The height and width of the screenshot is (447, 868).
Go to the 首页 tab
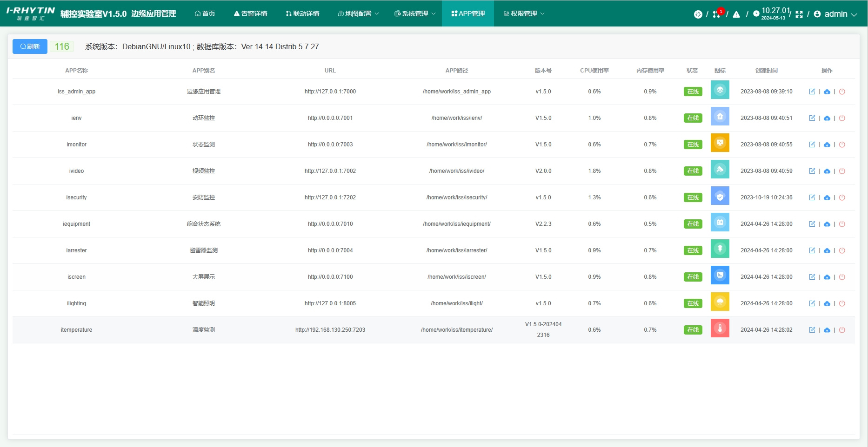[x=205, y=13]
